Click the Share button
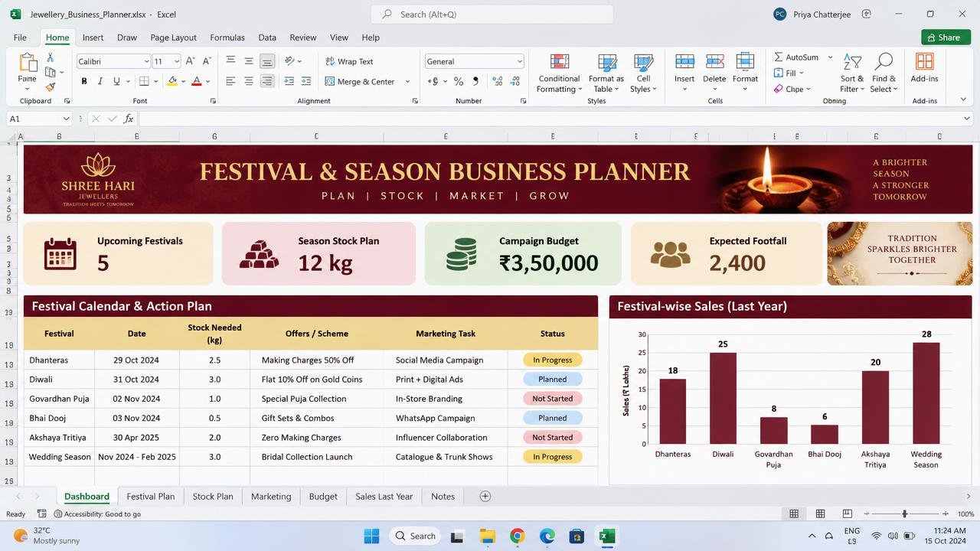This screenshot has height=551, width=980. click(x=946, y=37)
